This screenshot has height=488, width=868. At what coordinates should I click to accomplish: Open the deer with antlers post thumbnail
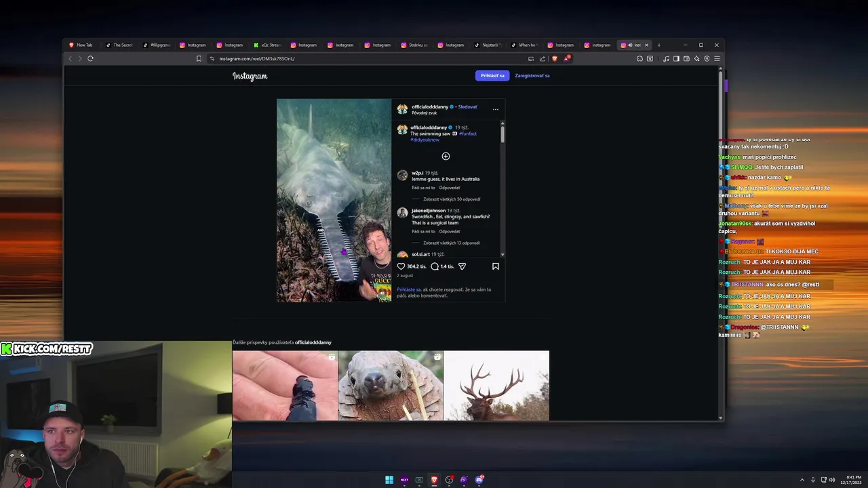pyautogui.click(x=496, y=386)
